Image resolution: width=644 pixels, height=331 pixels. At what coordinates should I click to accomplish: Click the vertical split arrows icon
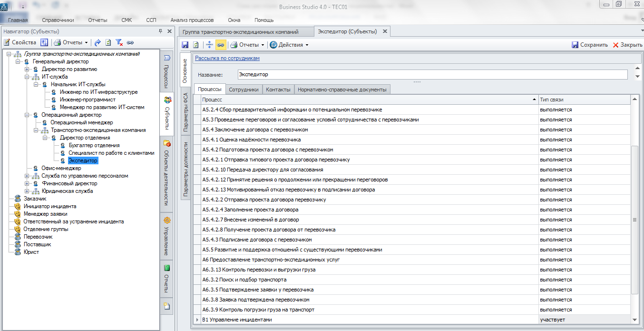(209, 45)
